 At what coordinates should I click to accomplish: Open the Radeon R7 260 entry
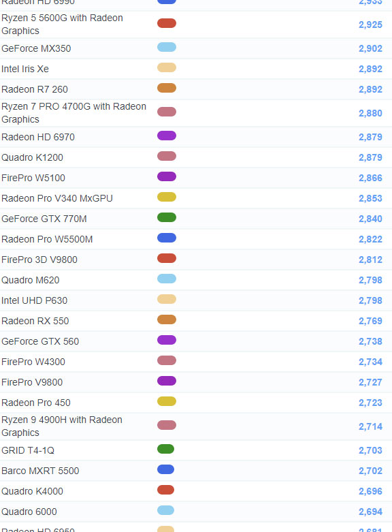click(x=35, y=89)
